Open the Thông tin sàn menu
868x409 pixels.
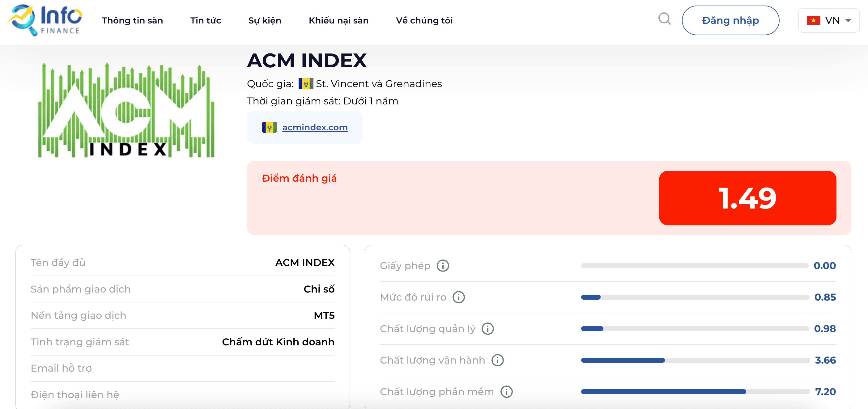coord(132,20)
